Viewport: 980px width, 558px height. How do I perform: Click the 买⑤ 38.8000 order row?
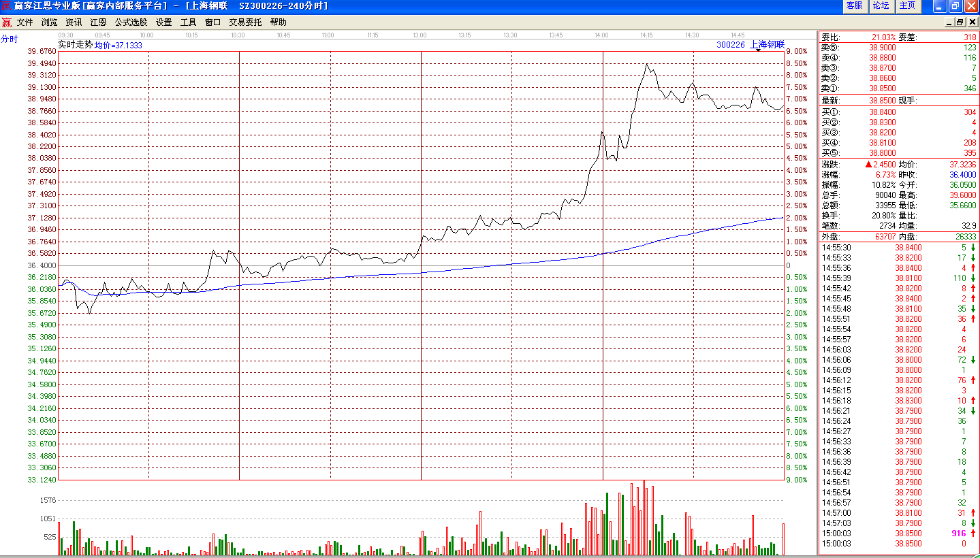pos(898,153)
